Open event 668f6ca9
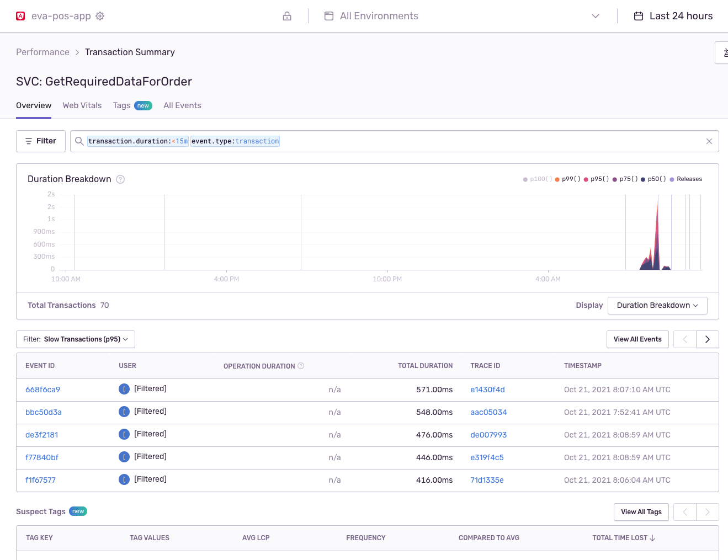The image size is (728, 560). [x=42, y=390]
